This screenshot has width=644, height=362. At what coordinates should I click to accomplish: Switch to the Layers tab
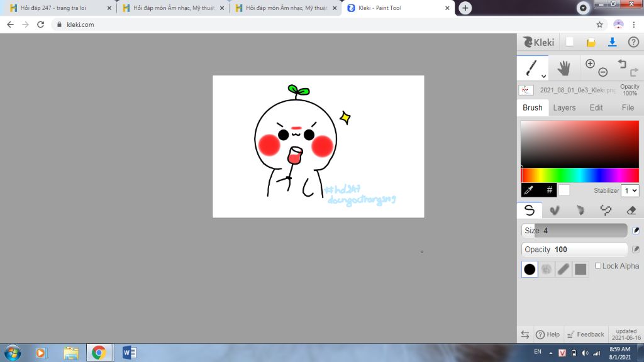coord(564,107)
